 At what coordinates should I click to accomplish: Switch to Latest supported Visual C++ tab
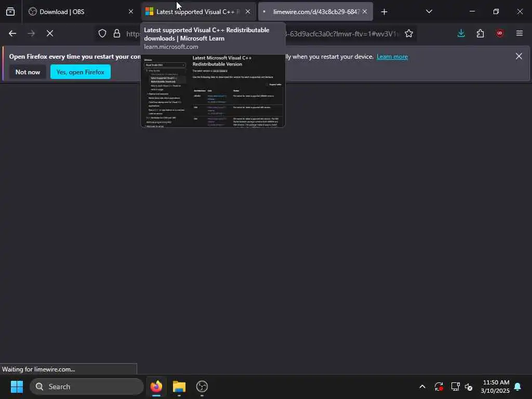pyautogui.click(x=198, y=11)
